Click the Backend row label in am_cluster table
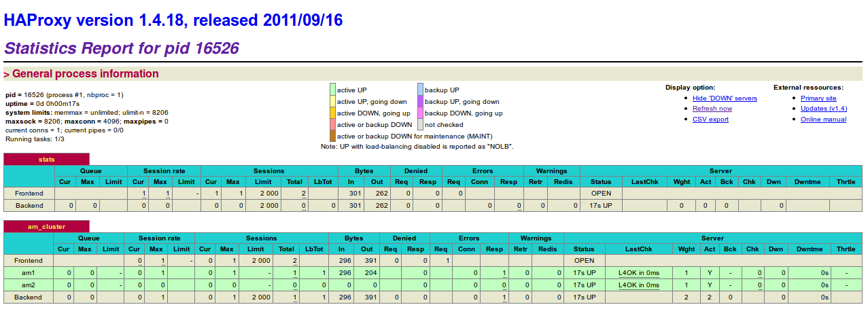Viewport: 868px width, 326px height. (x=29, y=297)
